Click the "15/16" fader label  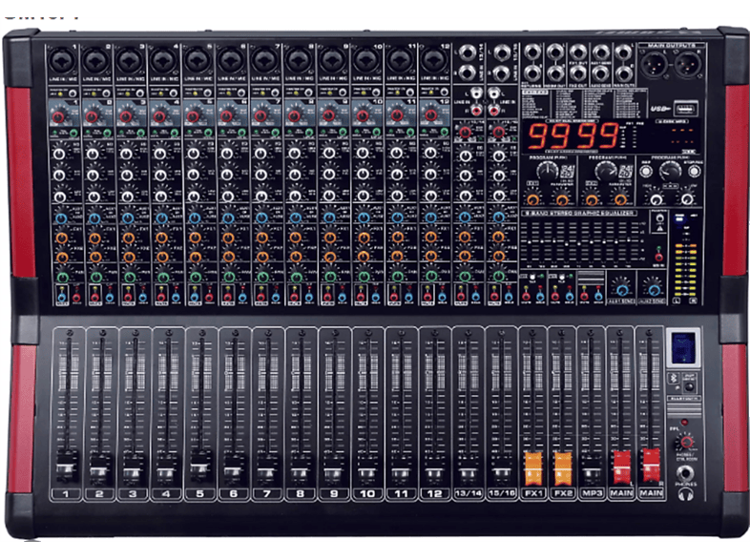tap(501, 493)
